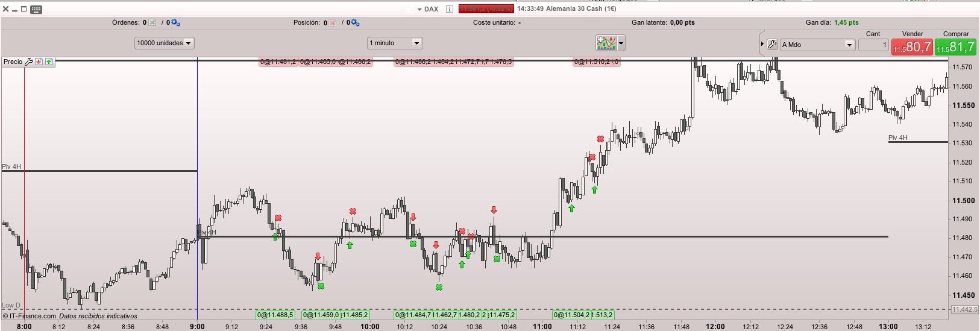Click the 12:00 time axis label

(715, 327)
